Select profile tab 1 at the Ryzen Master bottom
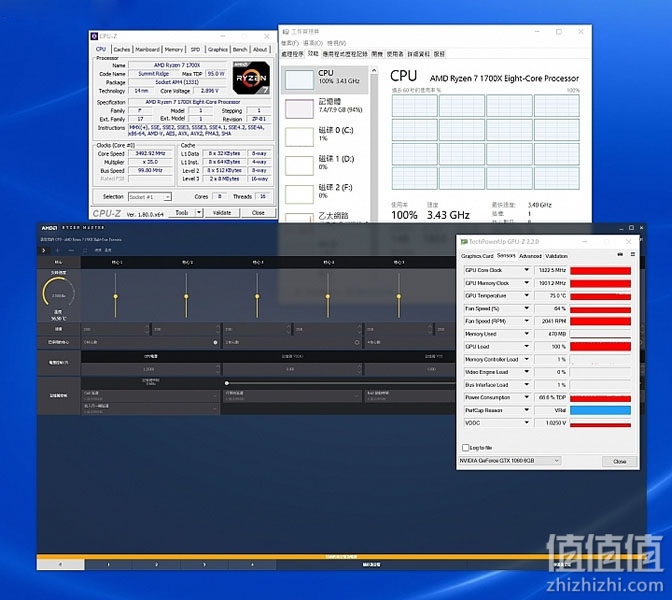 pos(108,565)
